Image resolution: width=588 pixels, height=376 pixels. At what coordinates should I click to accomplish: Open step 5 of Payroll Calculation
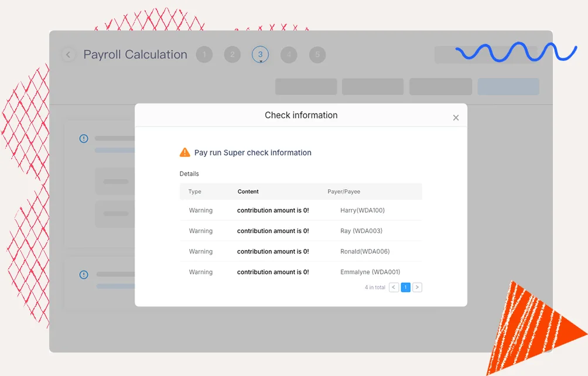(x=317, y=55)
